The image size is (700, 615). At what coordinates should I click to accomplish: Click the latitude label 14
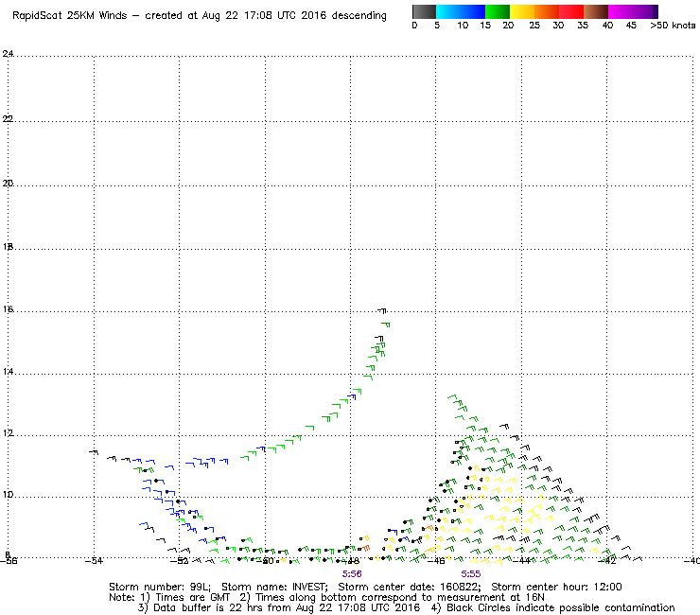pos(8,372)
